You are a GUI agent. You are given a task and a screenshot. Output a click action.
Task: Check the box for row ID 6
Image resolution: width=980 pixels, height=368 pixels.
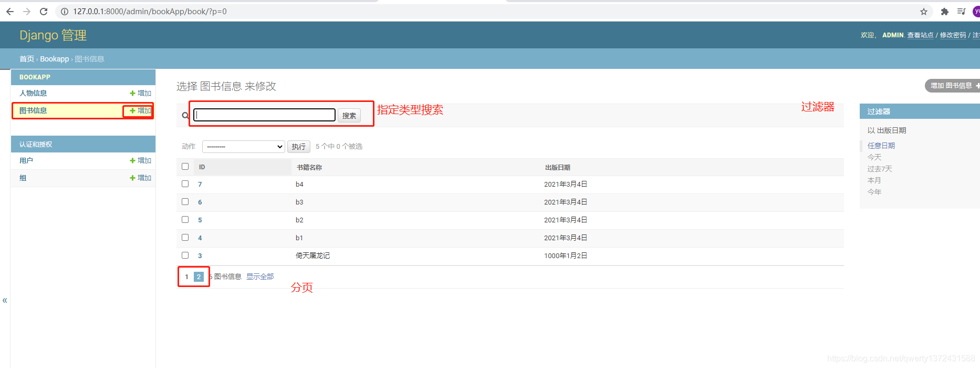(185, 201)
